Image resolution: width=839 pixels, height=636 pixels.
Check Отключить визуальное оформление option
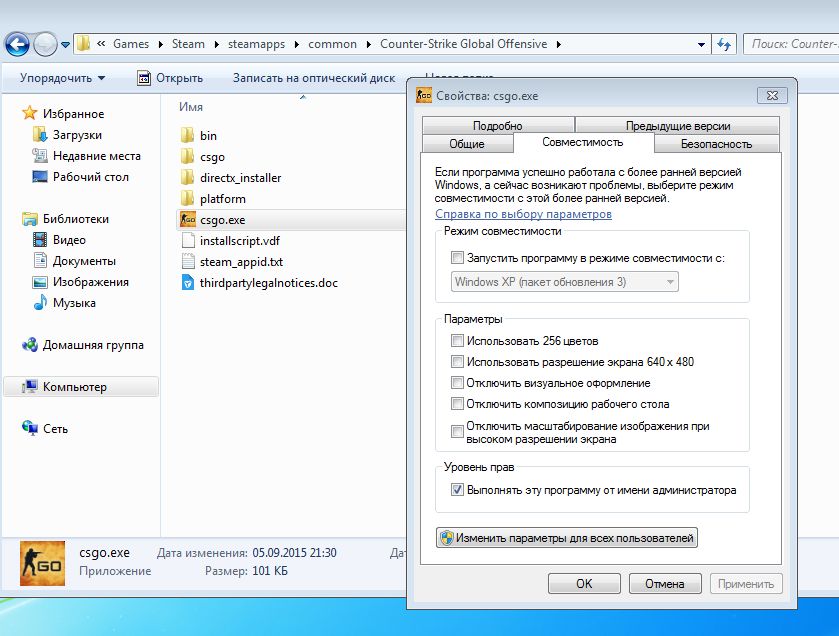pyautogui.click(x=457, y=383)
